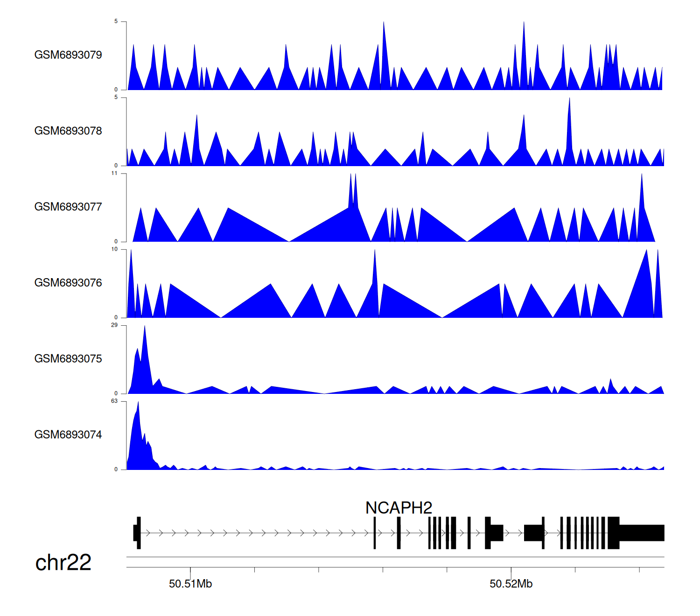The height and width of the screenshot is (616, 700).
Task: Click the y-axis maximum value 11
Action: tap(114, 174)
